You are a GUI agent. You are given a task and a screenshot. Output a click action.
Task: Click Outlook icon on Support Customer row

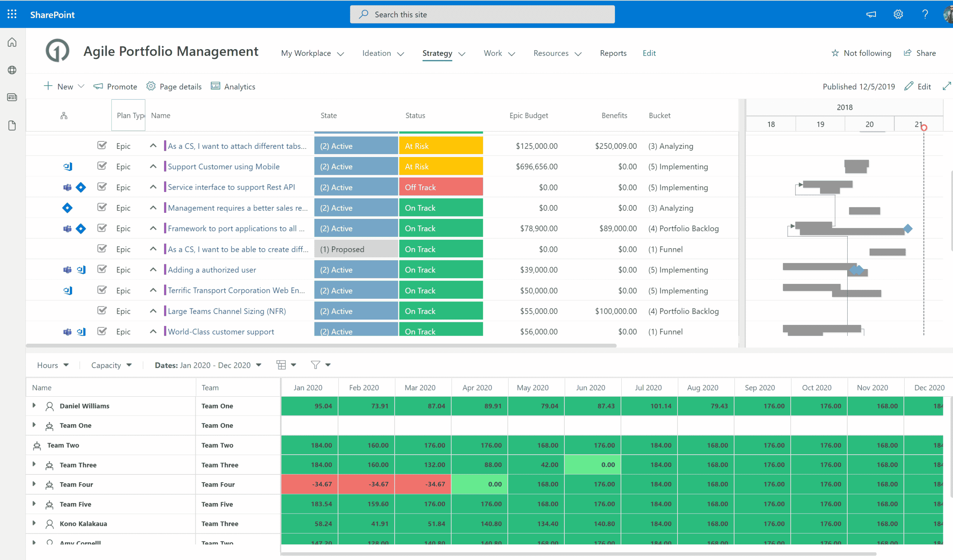[68, 167]
